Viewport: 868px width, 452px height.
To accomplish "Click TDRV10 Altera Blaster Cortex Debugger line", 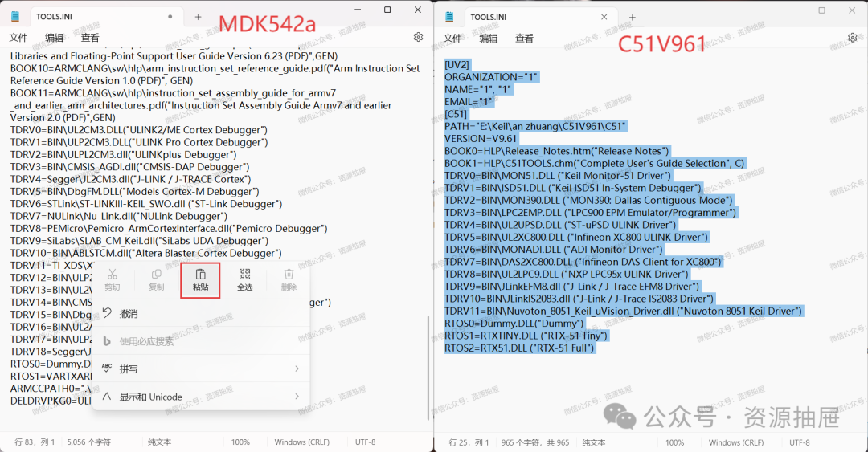I will 146,253.
